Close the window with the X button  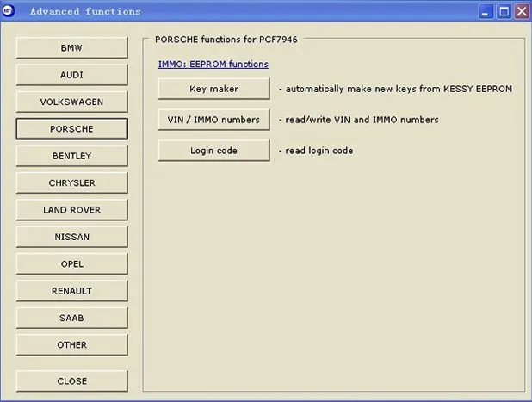point(522,11)
